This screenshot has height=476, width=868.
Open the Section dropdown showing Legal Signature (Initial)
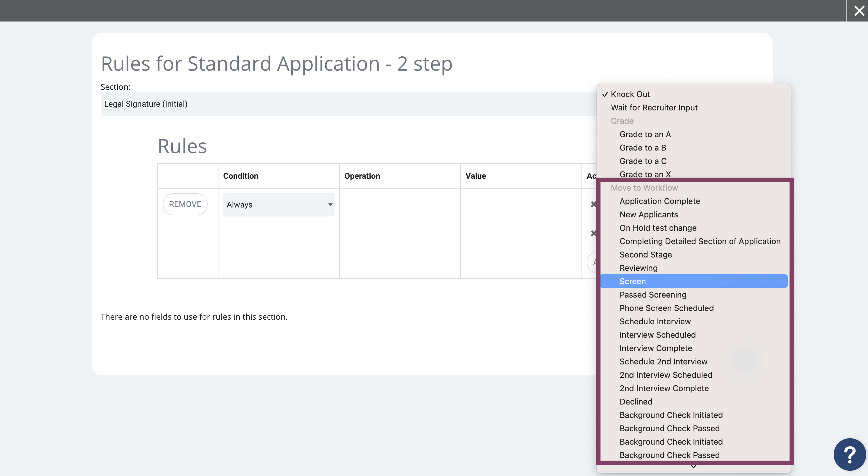(x=349, y=104)
